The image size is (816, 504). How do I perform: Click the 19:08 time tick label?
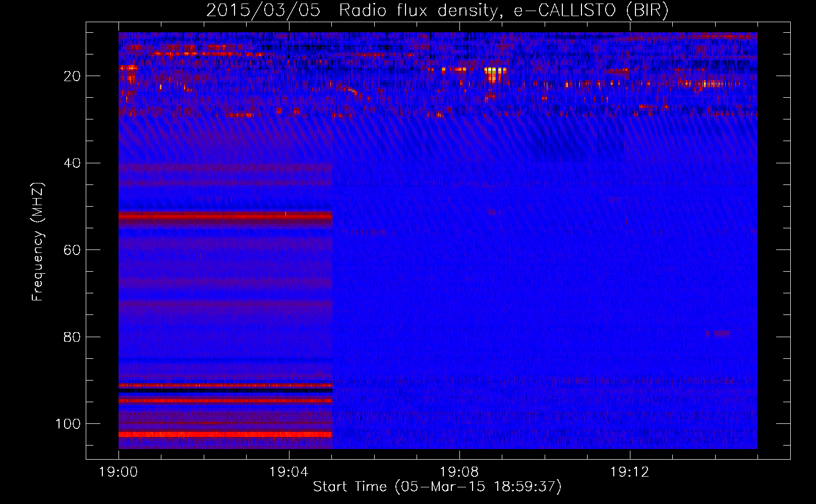(459, 472)
